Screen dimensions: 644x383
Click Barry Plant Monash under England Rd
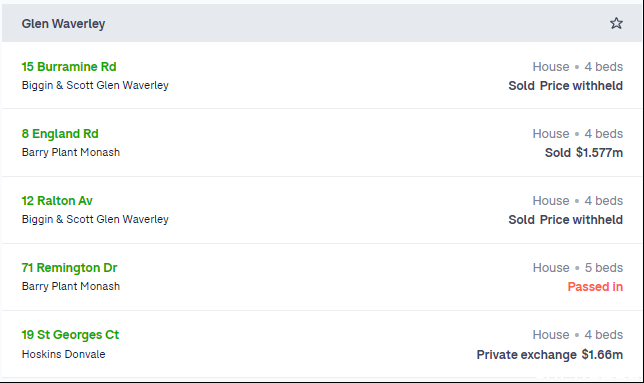pyautogui.click(x=71, y=152)
